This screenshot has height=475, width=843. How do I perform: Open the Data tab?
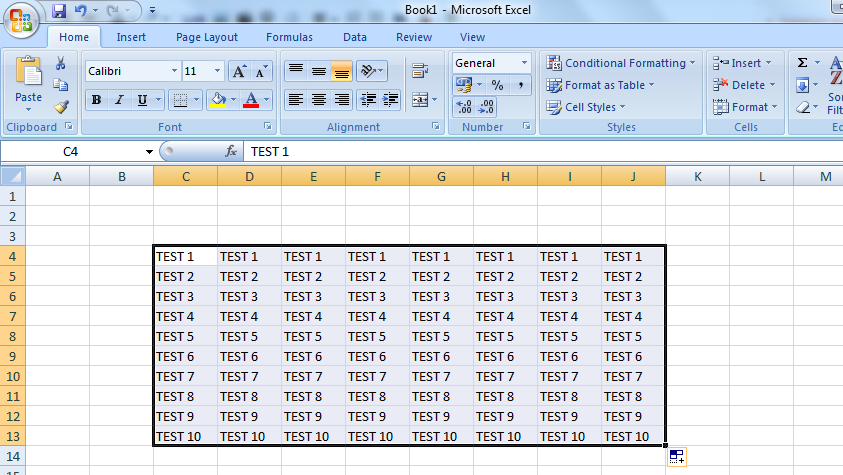[x=355, y=37]
